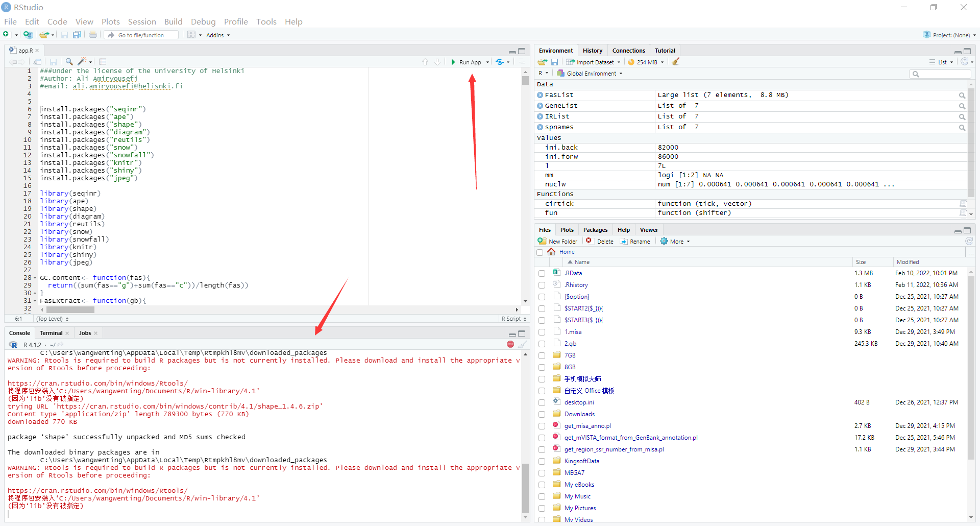Open the Import Dataset dropdown

click(x=593, y=62)
